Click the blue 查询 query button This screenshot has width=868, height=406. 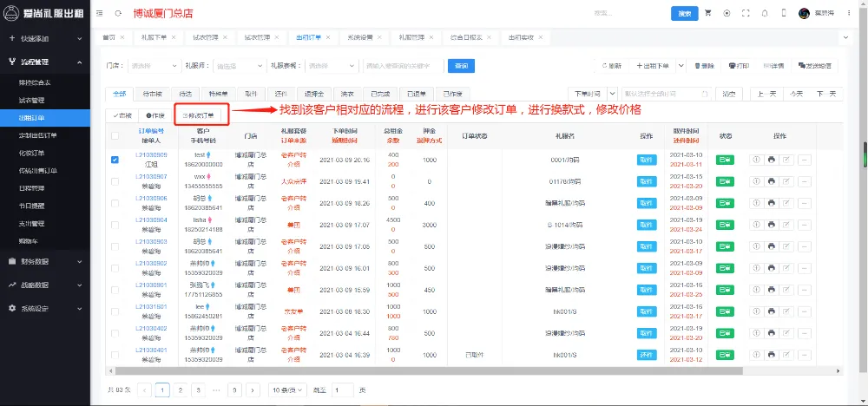[x=460, y=66]
